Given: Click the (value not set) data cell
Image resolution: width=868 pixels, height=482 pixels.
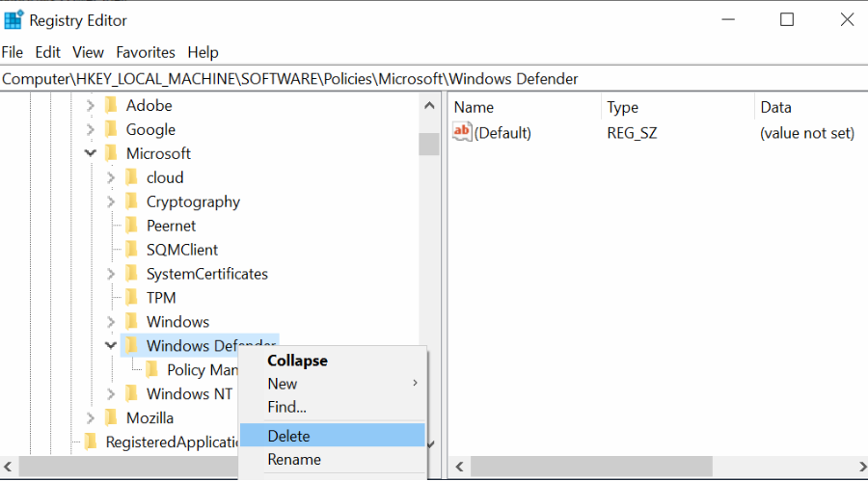Looking at the screenshot, I should (807, 133).
